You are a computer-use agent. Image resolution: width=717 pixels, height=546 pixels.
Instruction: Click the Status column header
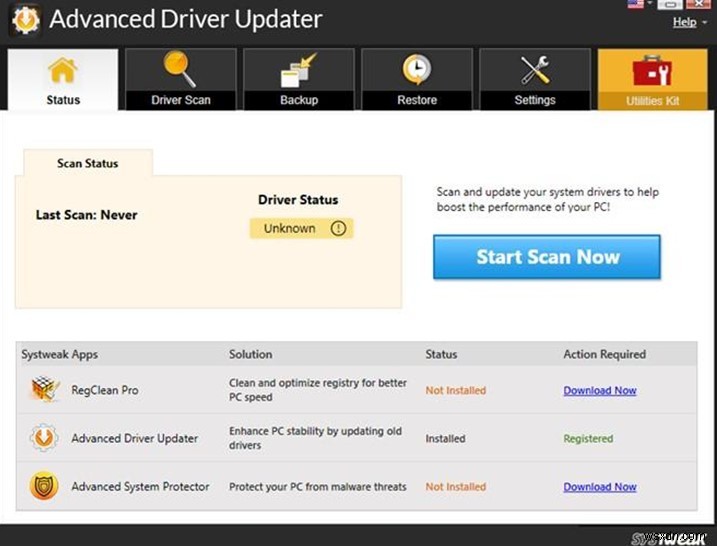click(441, 354)
